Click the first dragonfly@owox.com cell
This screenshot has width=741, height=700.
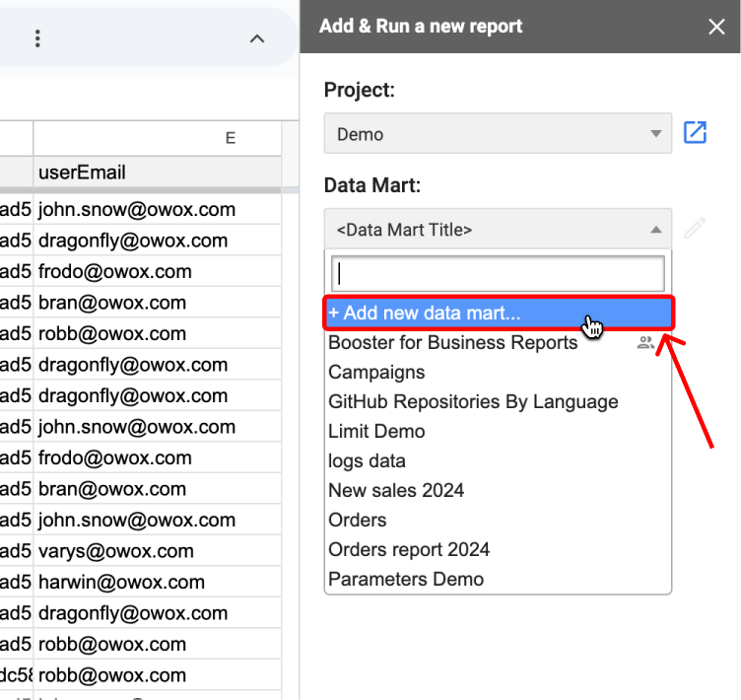[158, 241]
